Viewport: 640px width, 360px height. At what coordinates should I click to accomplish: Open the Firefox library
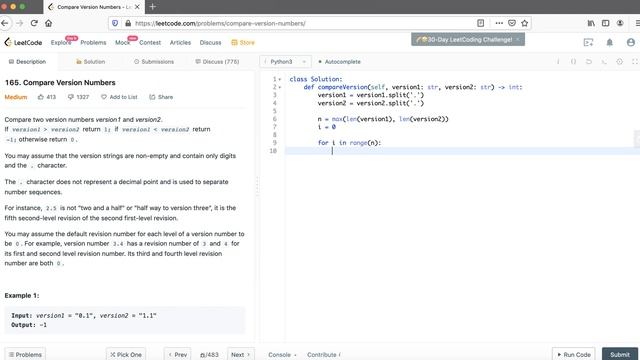[x=591, y=23]
